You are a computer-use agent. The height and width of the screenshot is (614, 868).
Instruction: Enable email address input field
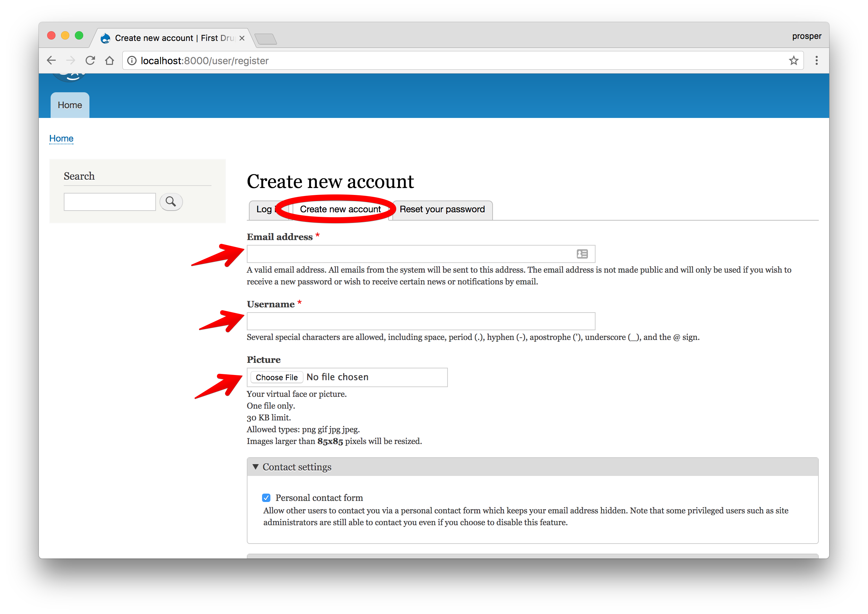pyautogui.click(x=419, y=254)
